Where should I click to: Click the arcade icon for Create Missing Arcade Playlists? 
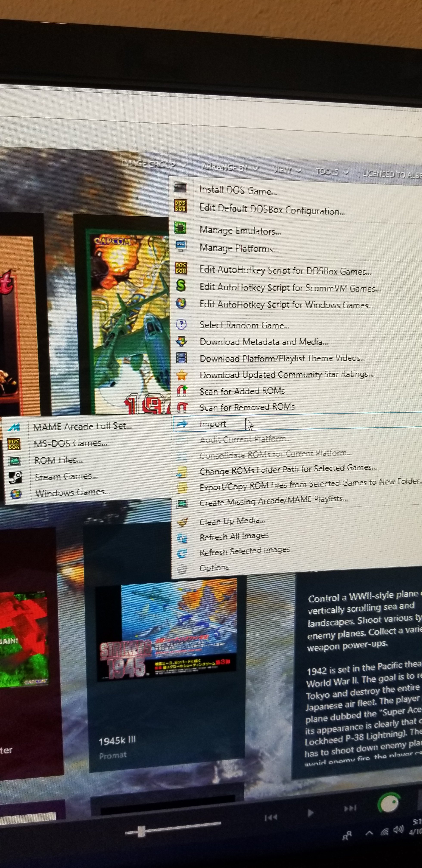(182, 504)
